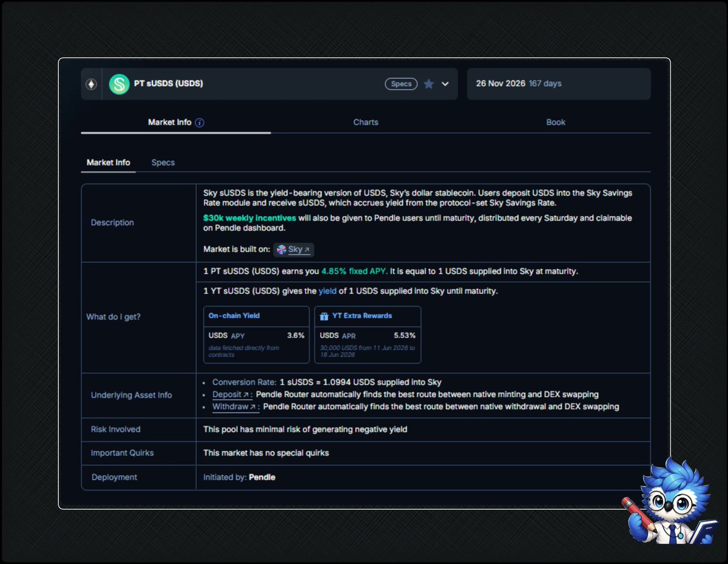This screenshot has width=728, height=564.
Task: Click the $30k weekly incentives text
Action: pyautogui.click(x=250, y=218)
